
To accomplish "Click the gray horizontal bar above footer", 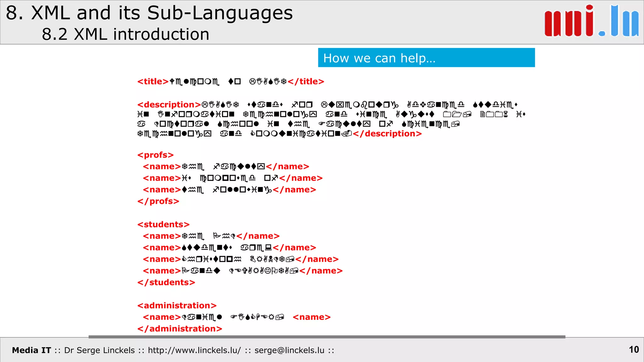I will click(x=327, y=337).
